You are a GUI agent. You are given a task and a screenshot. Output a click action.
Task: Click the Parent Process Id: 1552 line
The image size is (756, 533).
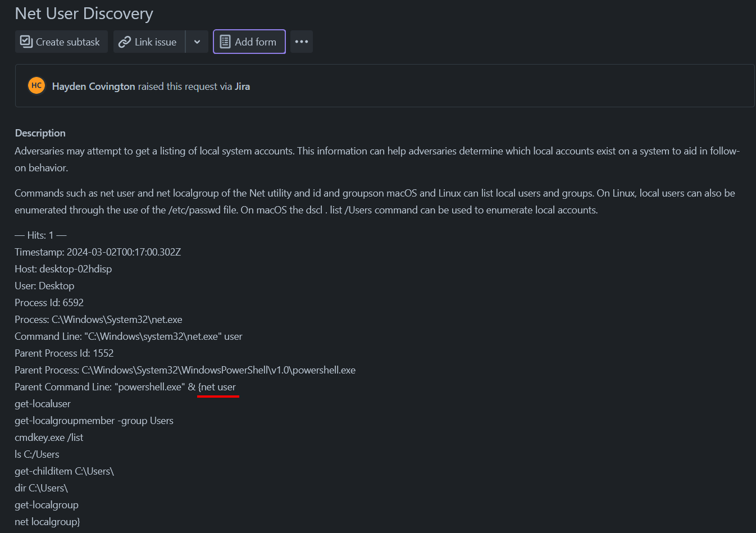tap(64, 353)
